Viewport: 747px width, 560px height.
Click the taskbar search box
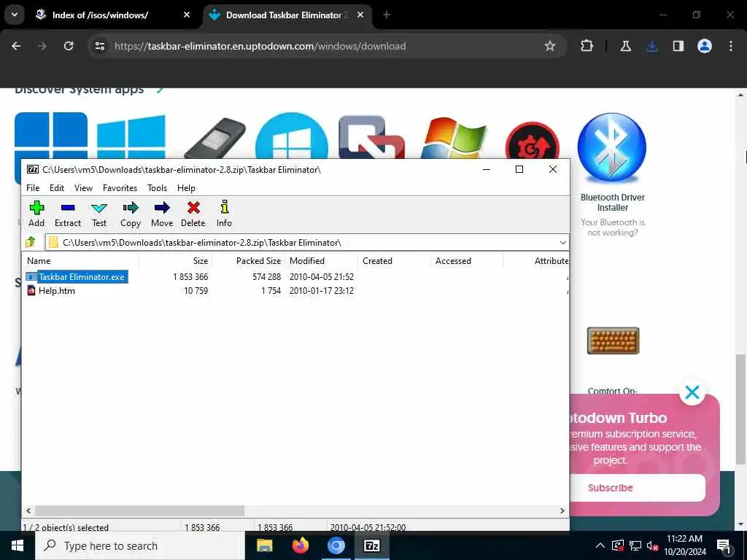point(139,545)
